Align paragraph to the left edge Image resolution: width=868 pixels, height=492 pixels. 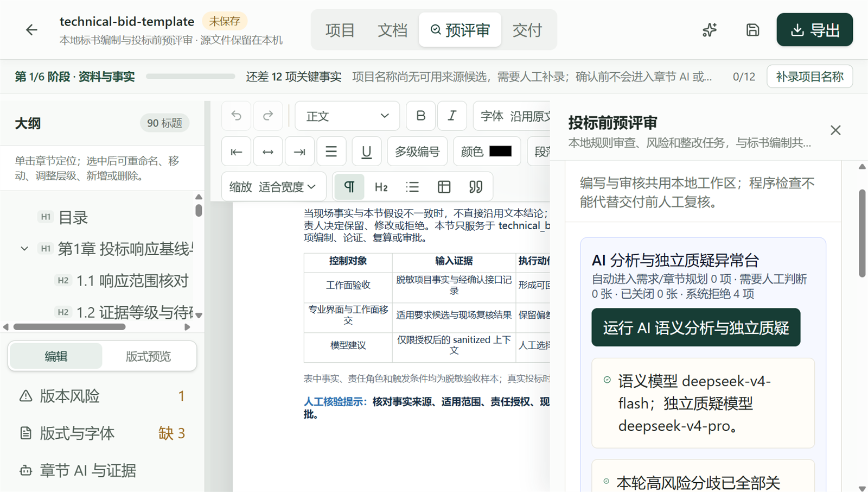click(236, 152)
